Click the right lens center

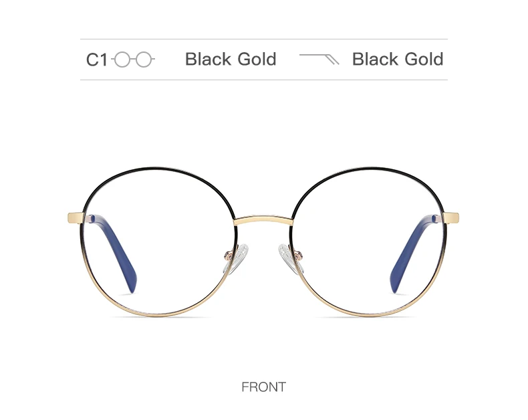[x=370, y=242]
